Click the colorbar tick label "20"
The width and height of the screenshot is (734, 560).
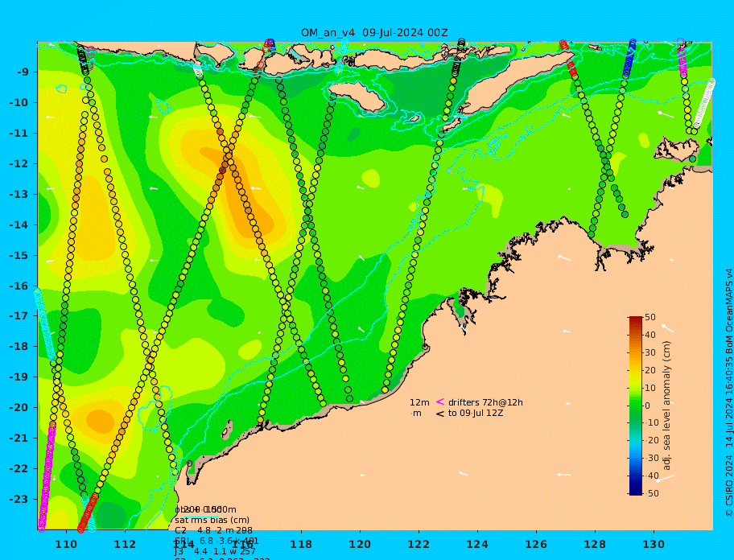click(x=650, y=371)
